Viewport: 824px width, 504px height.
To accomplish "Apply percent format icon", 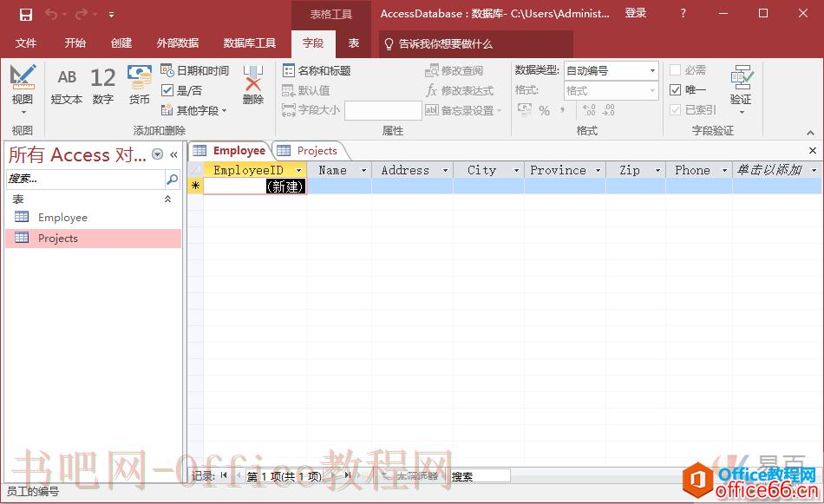I will 545,110.
